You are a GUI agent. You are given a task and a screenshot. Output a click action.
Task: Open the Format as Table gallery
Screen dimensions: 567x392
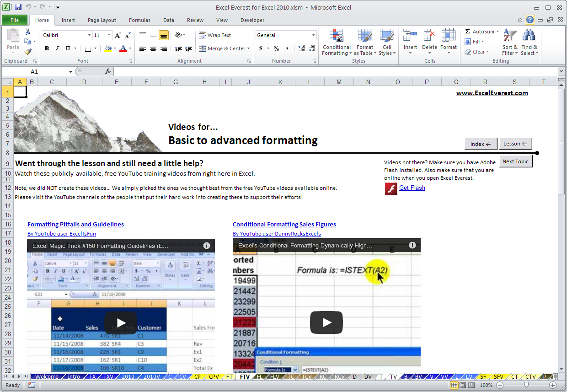tap(365, 43)
